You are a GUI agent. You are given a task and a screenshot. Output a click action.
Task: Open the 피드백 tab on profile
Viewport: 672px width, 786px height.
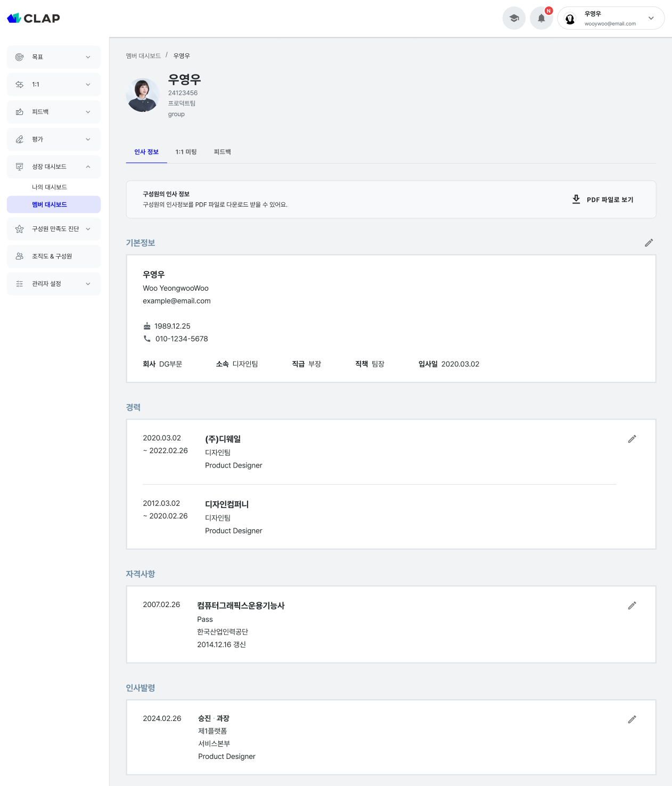222,152
